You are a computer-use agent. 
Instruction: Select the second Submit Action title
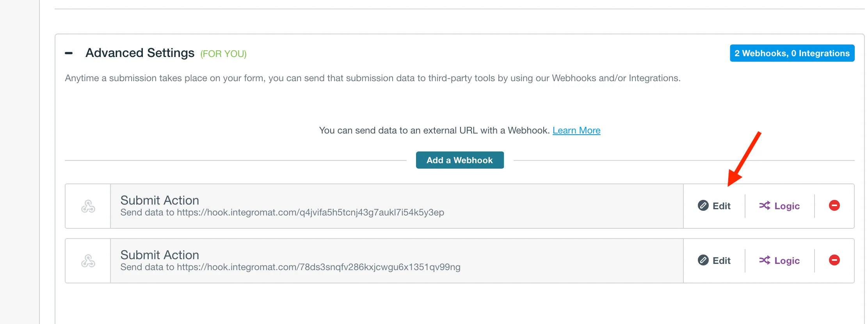coord(160,255)
